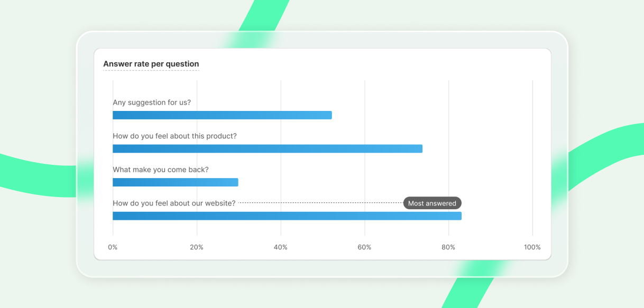Select the "Any suggestion for us?" bar
This screenshot has width=644, height=308.
pos(222,115)
